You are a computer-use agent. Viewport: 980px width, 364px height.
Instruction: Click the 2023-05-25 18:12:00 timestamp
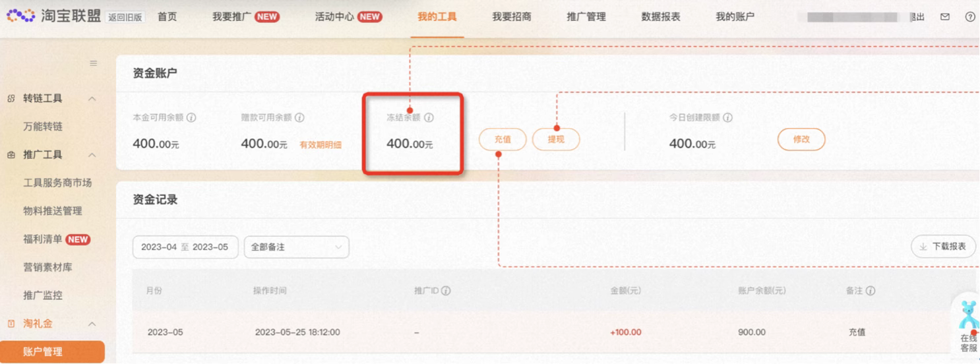(x=297, y=332)
